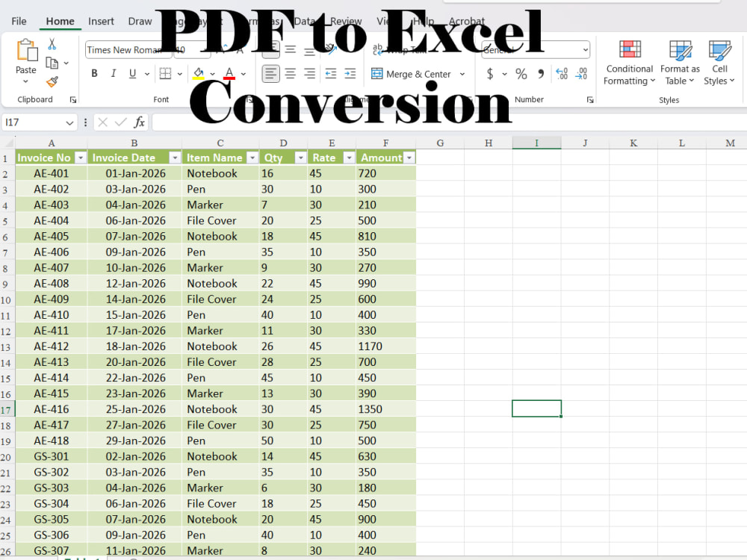Click the Paste clipboard icon
The image size is (747, 560).
click(x=27, y=51)
